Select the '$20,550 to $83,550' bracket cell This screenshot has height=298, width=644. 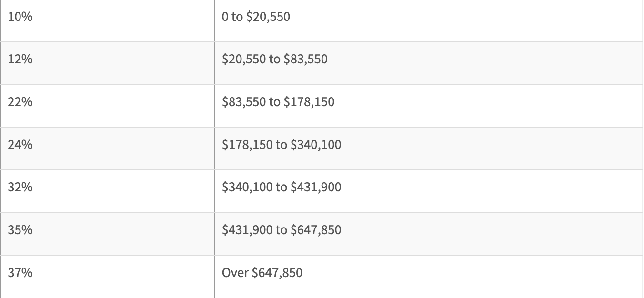click(429, 63)
